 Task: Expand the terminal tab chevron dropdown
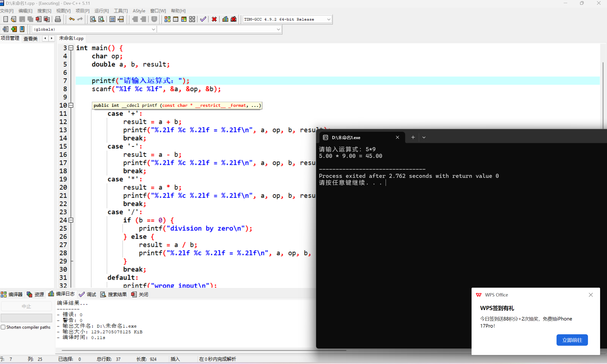pos(424,137)
